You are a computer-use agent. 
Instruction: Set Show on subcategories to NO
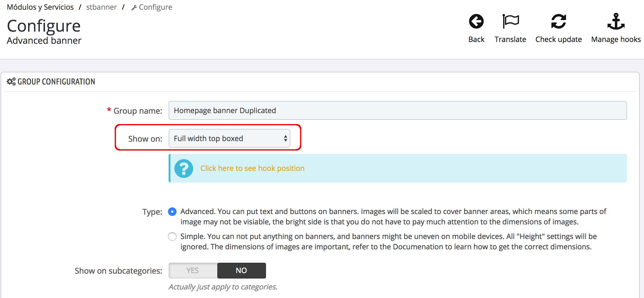tap(241, 271)
